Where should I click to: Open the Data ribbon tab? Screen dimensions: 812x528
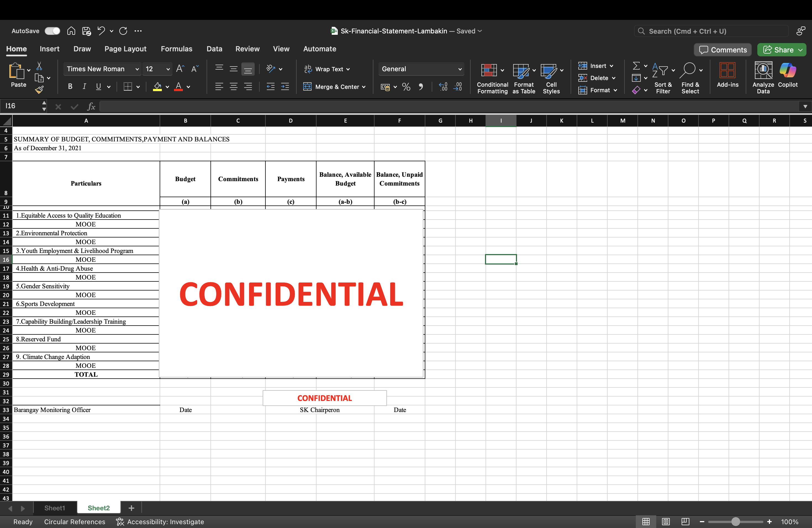pos(214,49)
